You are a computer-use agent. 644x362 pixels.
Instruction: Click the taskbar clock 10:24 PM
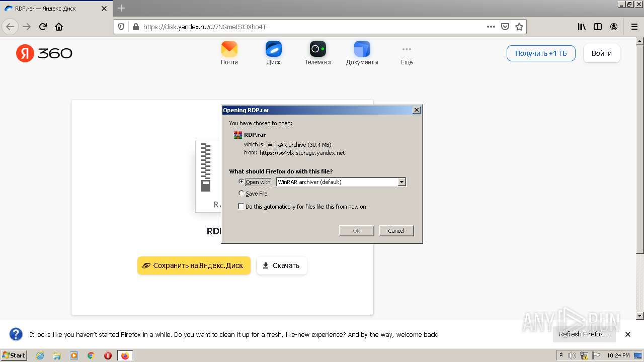pos(618,355)
